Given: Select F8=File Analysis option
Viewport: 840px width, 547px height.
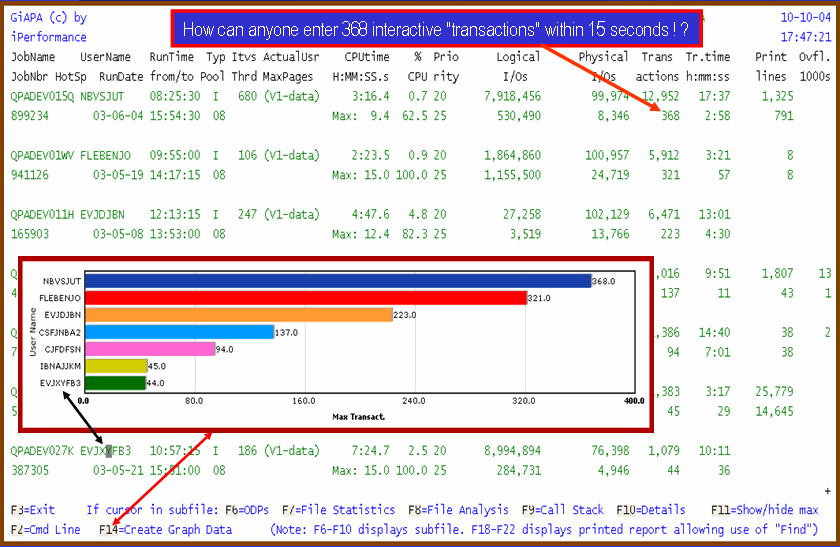Looking at the screenshot, I should point(458,510).
